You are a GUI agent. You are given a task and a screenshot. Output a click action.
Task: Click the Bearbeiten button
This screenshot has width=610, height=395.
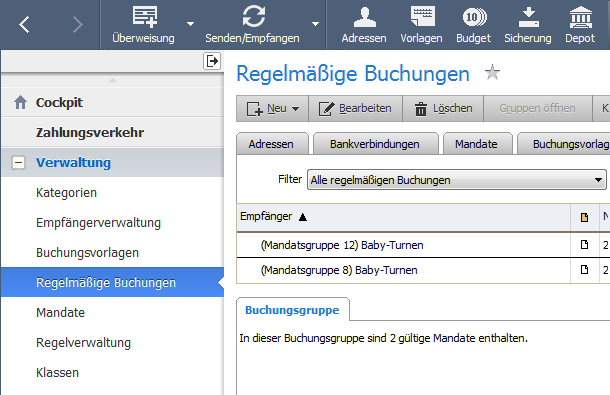pos(355,109)
